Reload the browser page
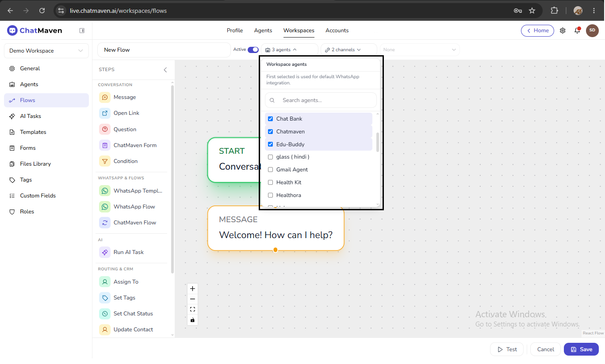605x364 pixels. coord(42,11)
